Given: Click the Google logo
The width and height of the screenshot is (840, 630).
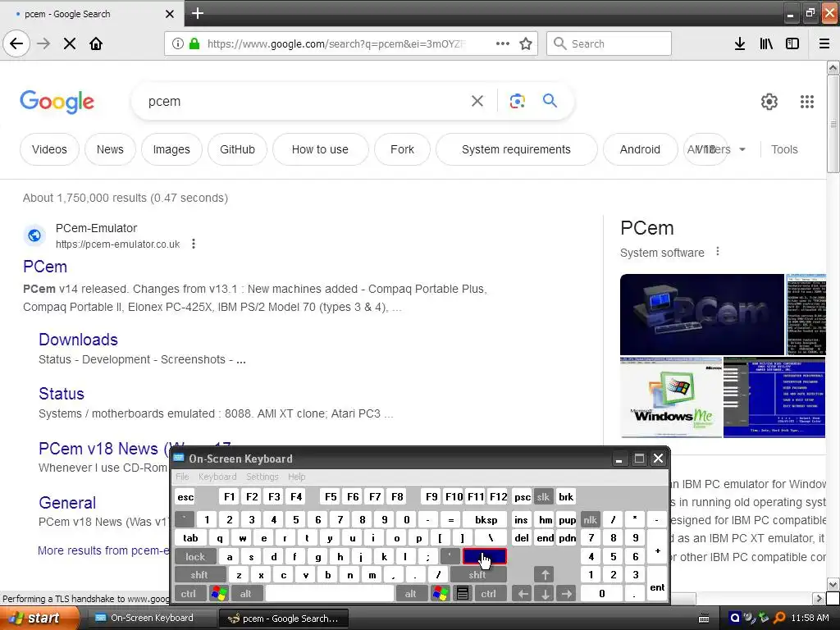Looking at the screenshot, I should pyautogui.click(x=57, y=102).
